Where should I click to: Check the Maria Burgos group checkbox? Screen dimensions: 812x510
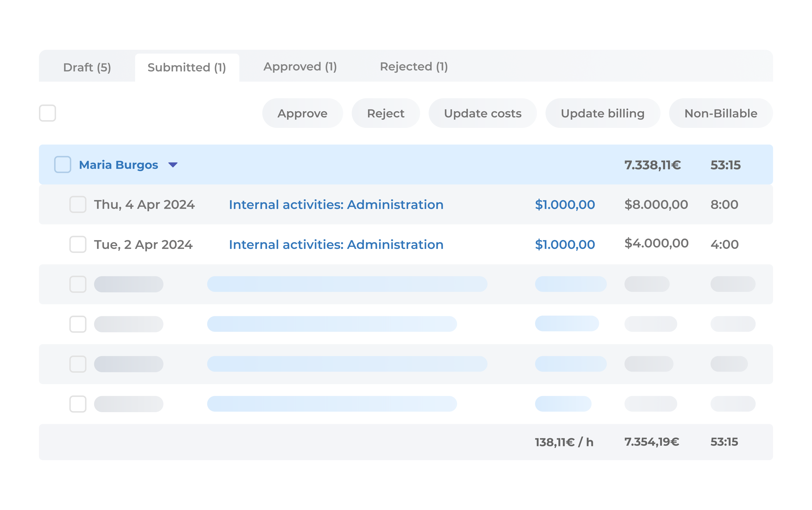(63, 165)
